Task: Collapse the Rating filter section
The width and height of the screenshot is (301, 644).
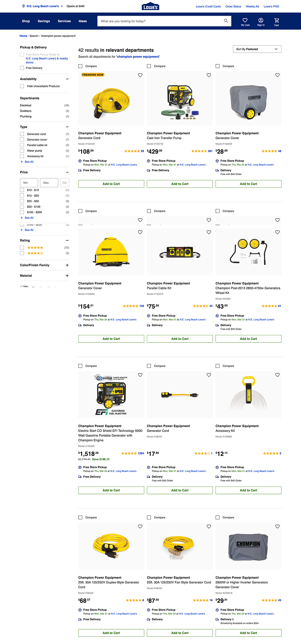Action: pos(67,240)
